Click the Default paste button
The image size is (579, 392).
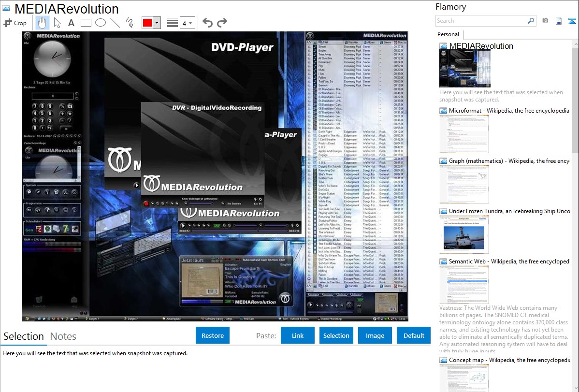[414, 335]
